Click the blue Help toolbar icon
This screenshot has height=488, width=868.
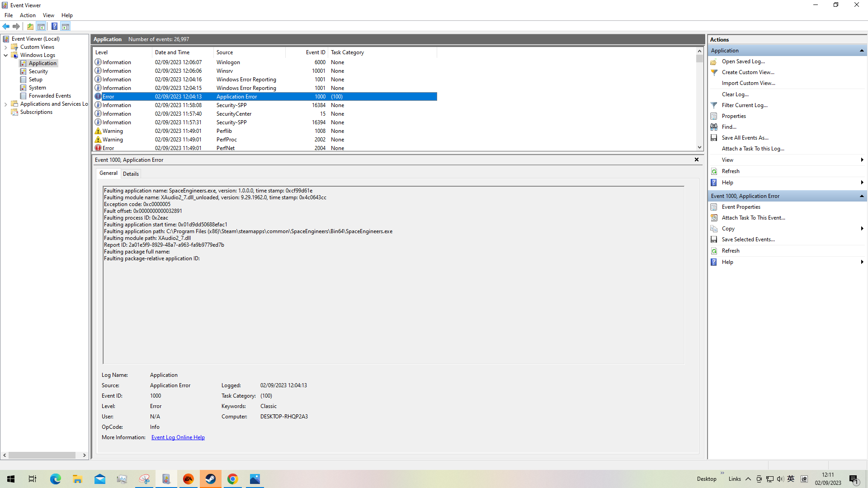[x=54, y=26]
